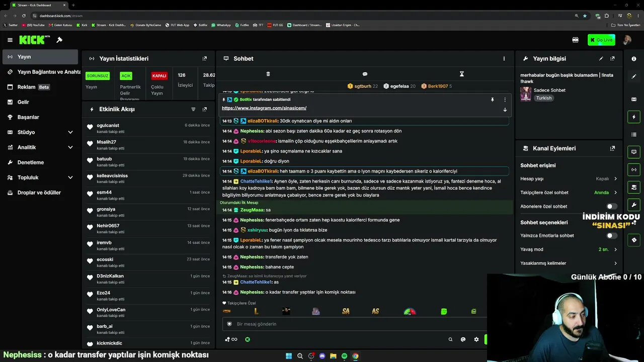This screenshot has height=362, width=644.
Task: Open Droplar ve ödüller in the sidebar
Action: click(39, 193)
